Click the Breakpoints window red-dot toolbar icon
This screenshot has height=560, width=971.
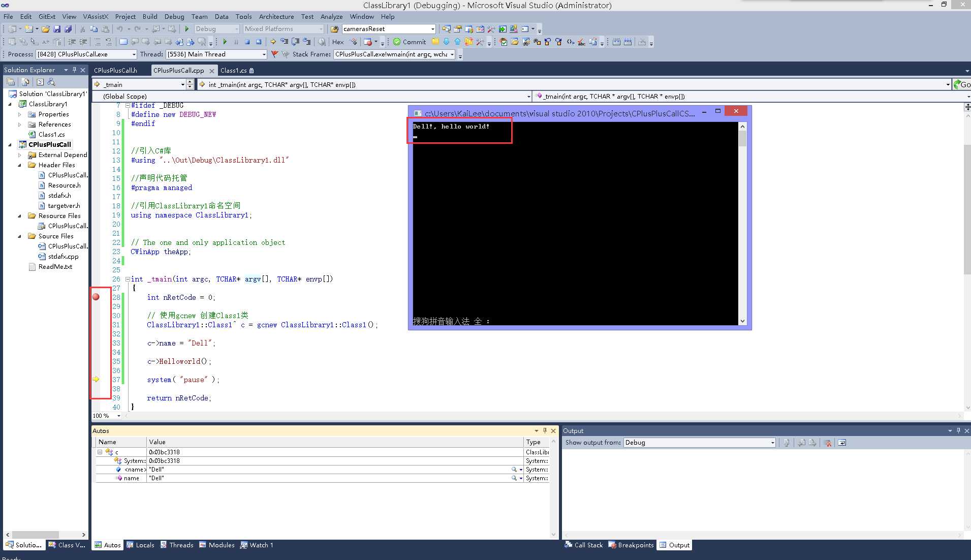tap(368, 42)
